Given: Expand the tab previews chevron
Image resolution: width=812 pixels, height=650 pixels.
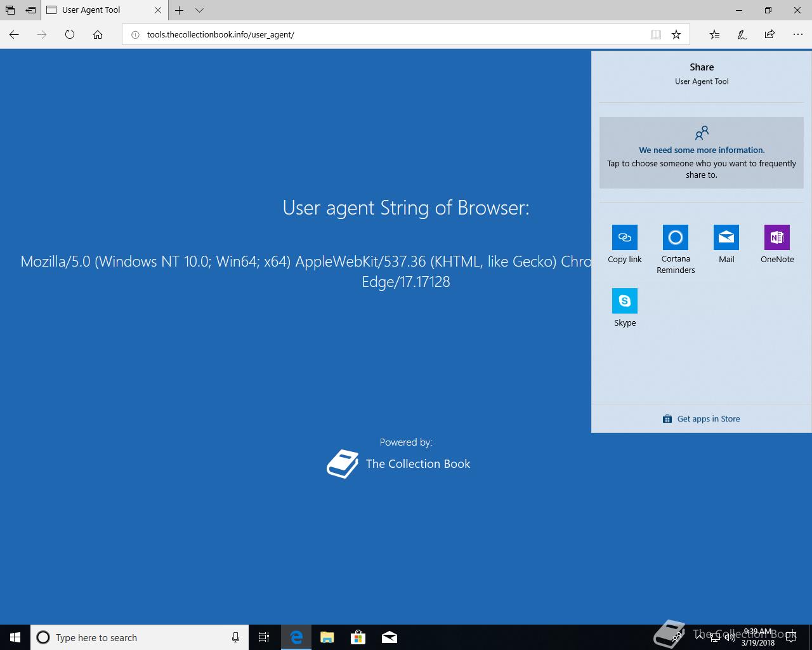Looking at the screenshot, I should [x=199, y=10].
